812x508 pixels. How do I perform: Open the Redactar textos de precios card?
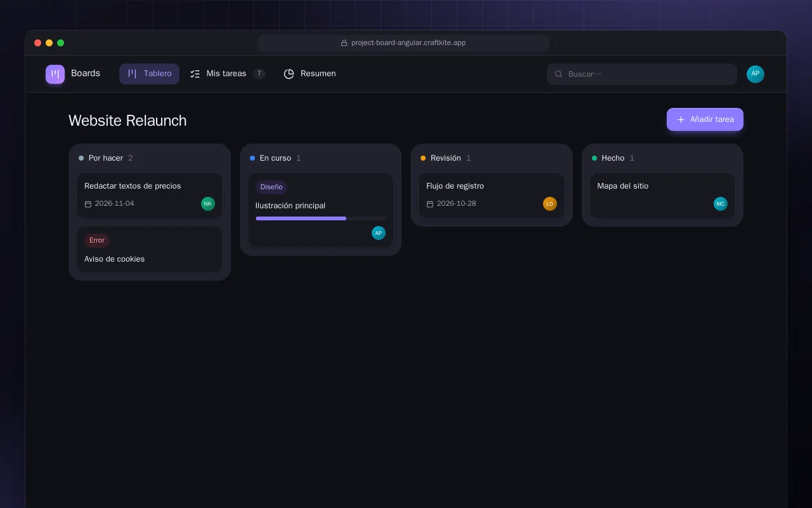150,196
